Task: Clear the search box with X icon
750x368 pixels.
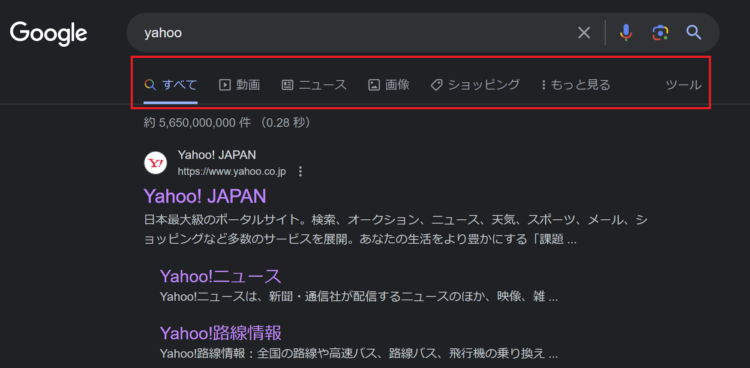Action: pyautogui.click(x=584, y=33)
